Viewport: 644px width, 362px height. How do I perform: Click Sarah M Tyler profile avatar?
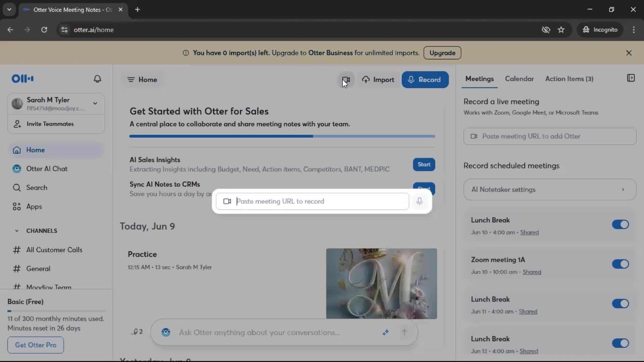point(17,104)
